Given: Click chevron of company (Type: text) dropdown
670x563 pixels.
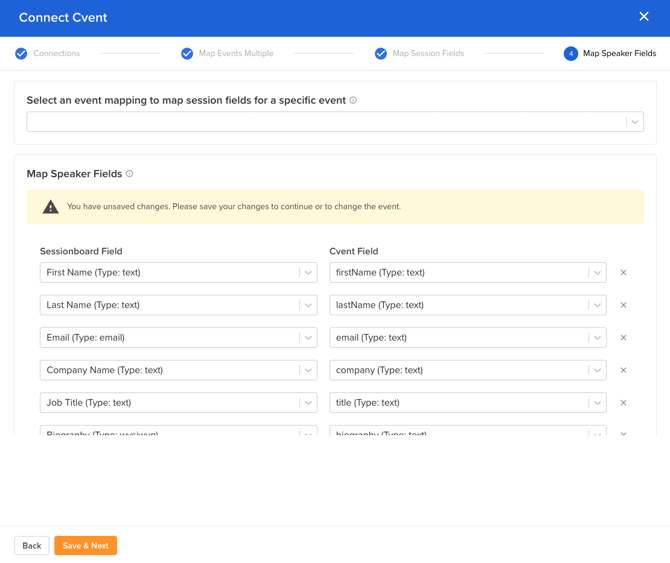Looking at the screenshot, I should coord(597,370).
